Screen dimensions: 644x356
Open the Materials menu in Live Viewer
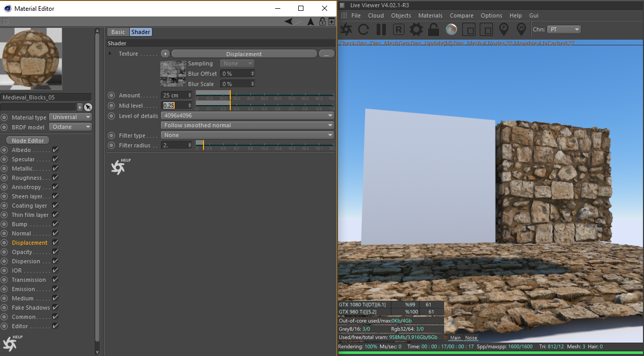pyautogui.click(x=430, y=15)
